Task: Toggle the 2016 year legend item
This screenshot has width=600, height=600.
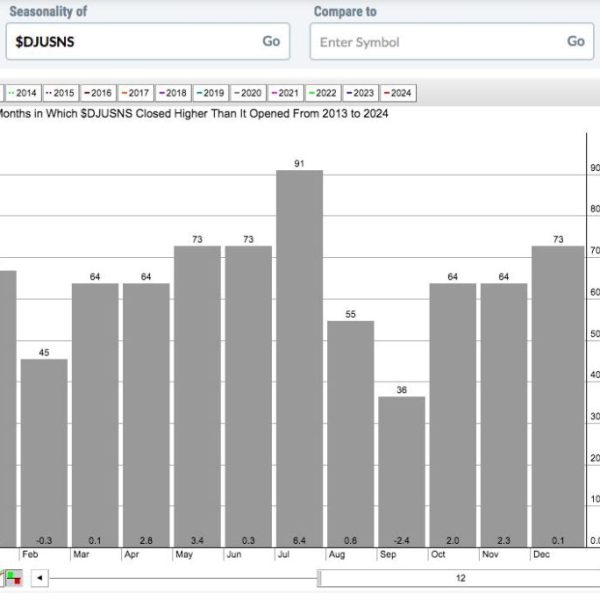Action: pos(98,93)
